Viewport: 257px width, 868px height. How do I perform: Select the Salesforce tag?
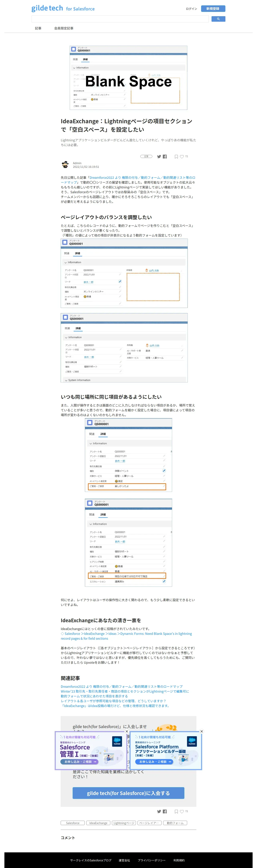click(x=73, y=823)
